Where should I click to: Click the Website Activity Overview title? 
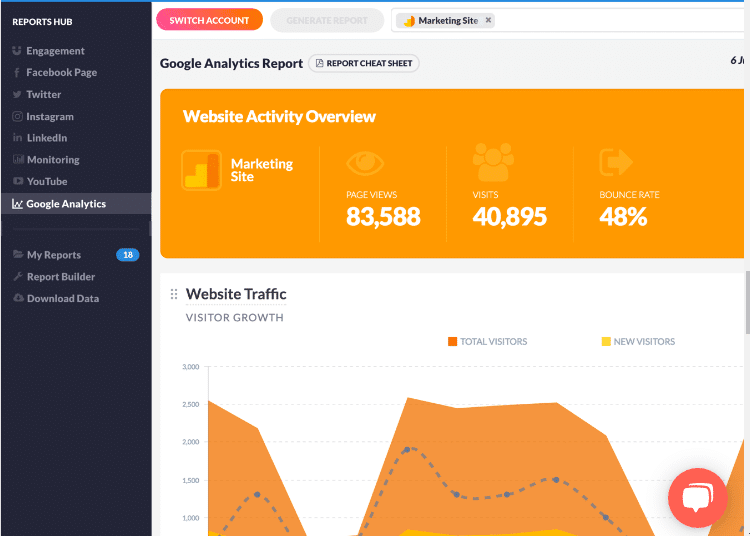click(279, 116)
